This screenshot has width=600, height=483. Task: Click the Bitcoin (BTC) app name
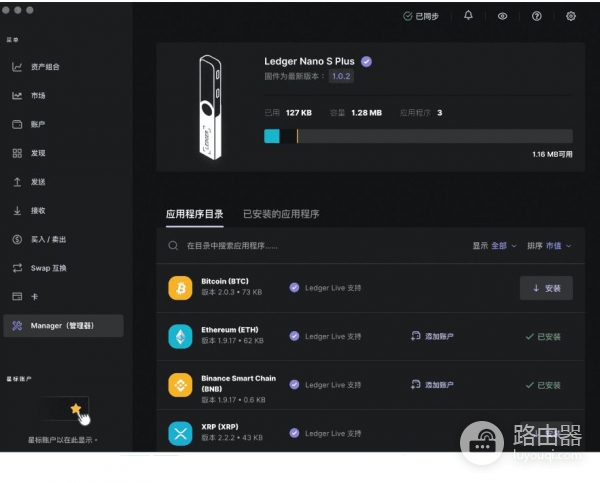tap(225, 281)
